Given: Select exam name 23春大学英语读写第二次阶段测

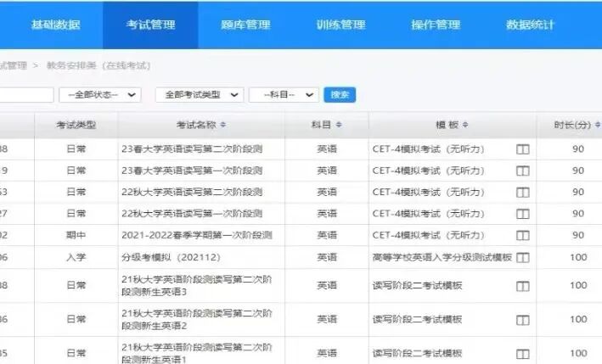Looking at the screenshot, I should (x=192, y=148).
